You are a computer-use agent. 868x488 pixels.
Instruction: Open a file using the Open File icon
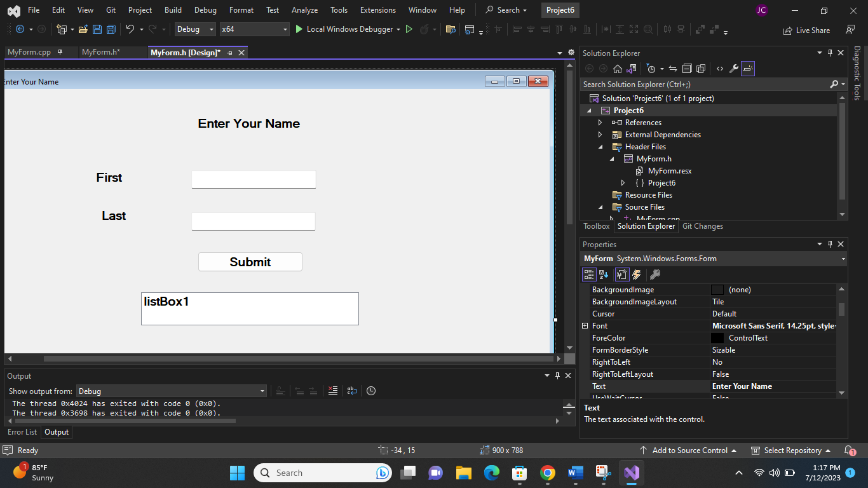[x=83, y=30]
